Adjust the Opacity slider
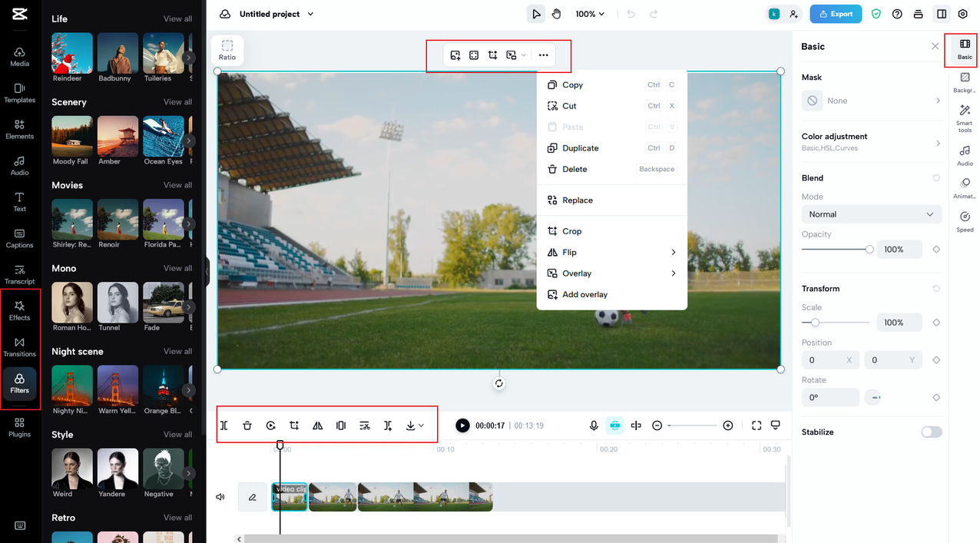This screenshot has height=543, width=980. click(x=836, y=250)
